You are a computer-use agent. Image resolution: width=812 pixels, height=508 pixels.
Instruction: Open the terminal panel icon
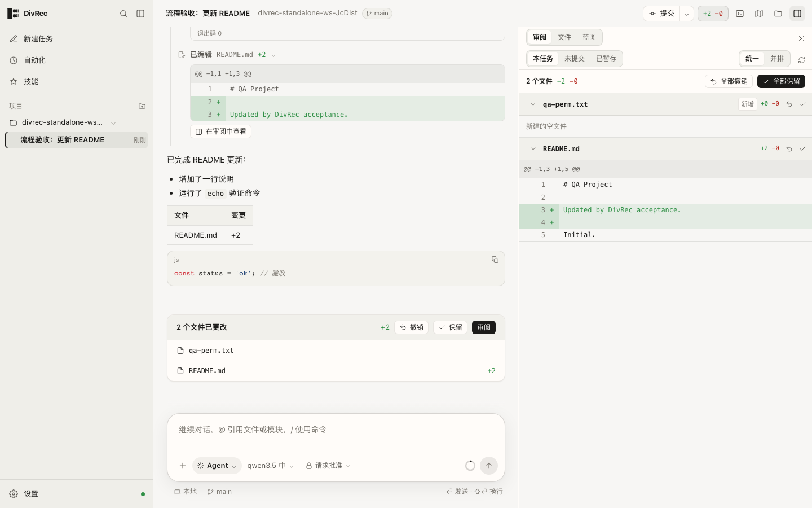(x=740, y=14)
